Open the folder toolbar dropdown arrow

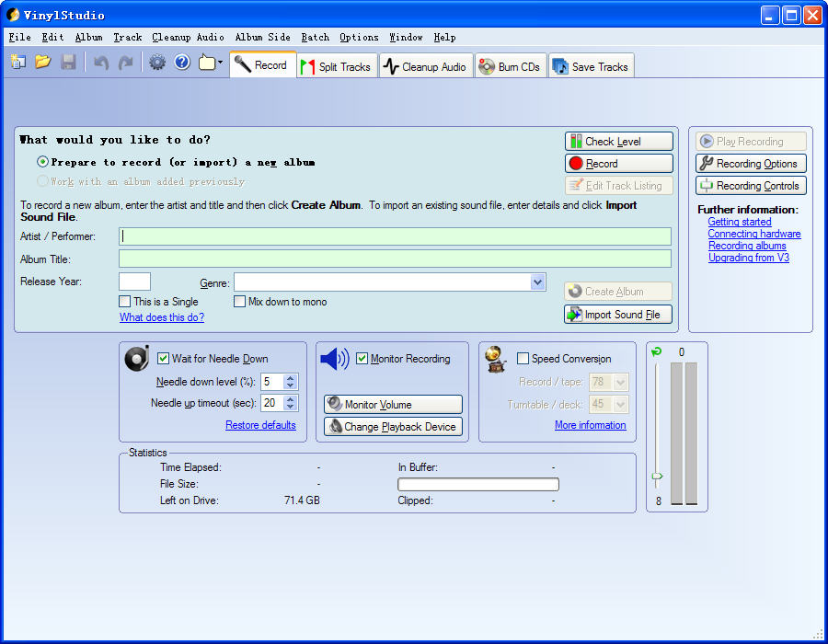[x=220, y=63]
